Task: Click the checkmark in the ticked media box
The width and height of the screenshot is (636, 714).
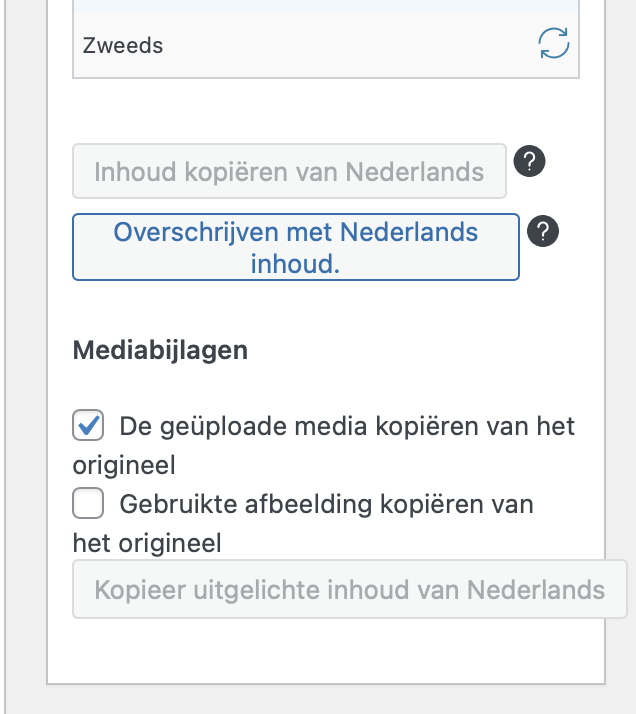Action: (89, 425)
